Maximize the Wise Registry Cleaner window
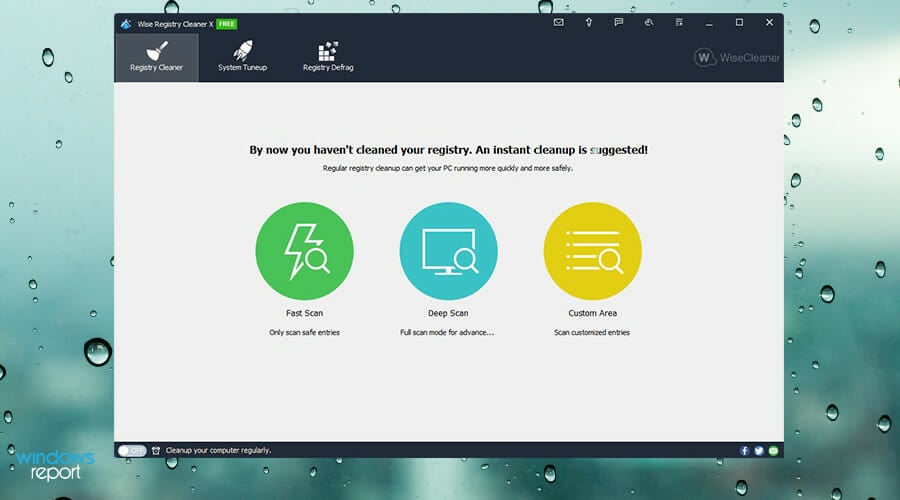The width and height of the screenshot is (900, 500). pos(739,22)
